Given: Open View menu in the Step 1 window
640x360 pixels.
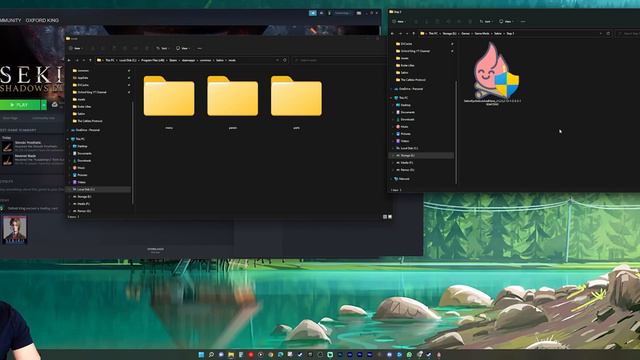Looking at the screenshot, I should point(506,21).
